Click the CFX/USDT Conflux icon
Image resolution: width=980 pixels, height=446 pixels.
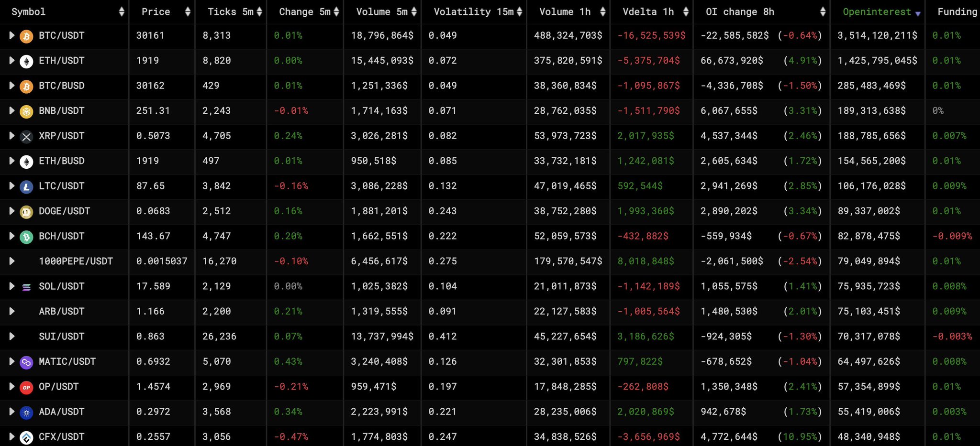click(26, 437)
